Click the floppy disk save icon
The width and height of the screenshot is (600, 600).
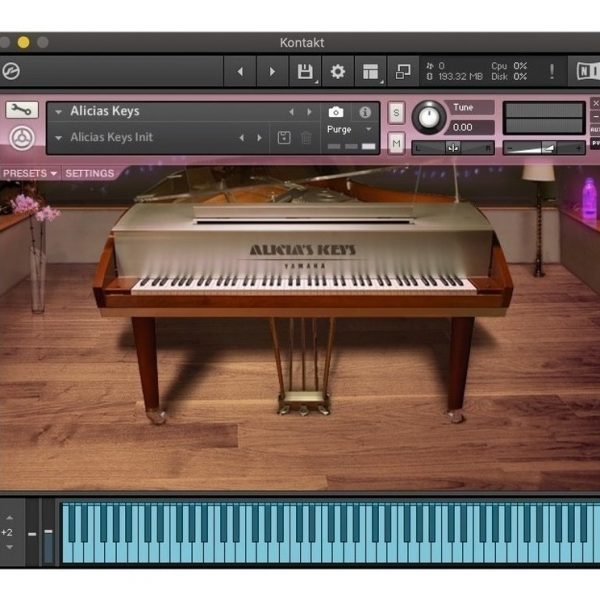pos(305,72)
